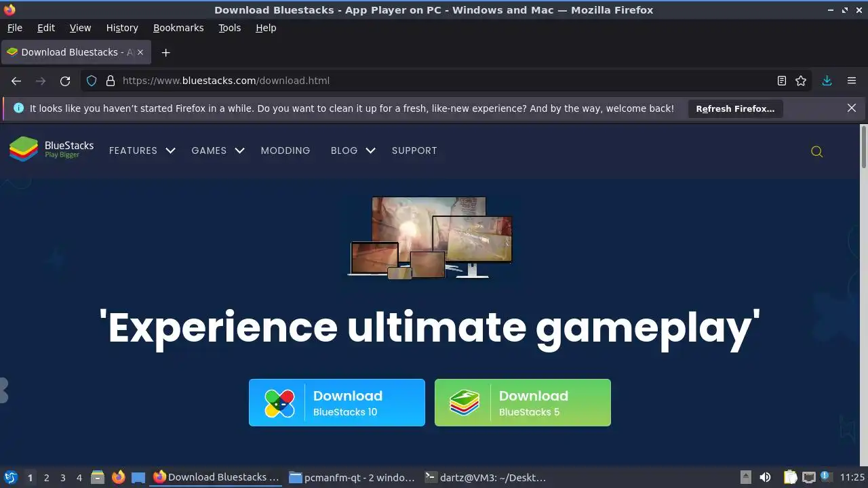Click the Refresh Firefox… button

[735, 108]
